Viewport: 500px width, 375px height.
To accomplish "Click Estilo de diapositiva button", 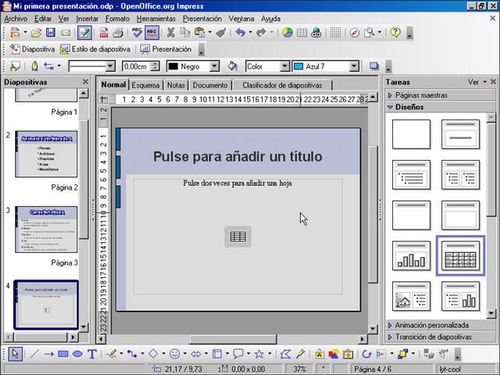I will (x=95, y=49).
